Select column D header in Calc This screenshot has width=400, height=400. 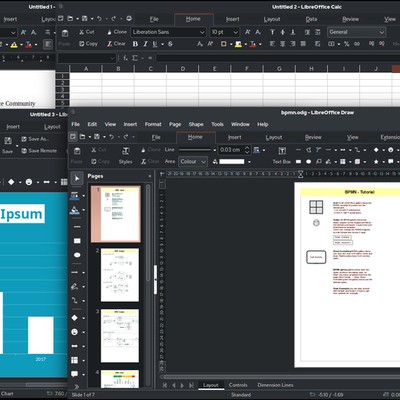pos(182,69)
